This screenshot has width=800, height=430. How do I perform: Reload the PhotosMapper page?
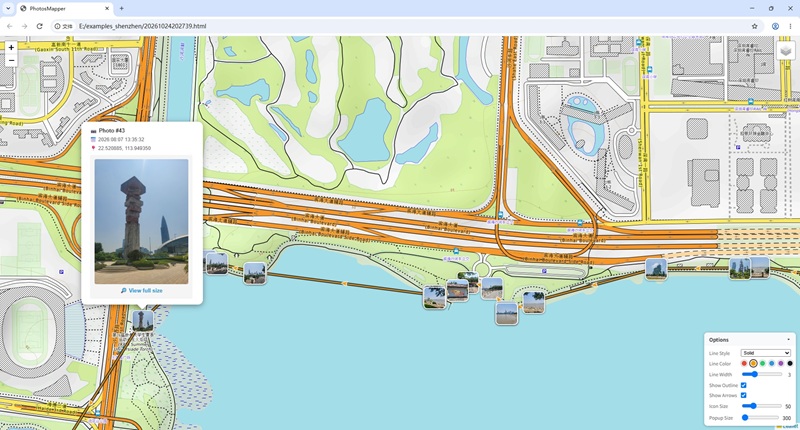click(x=39, y=26)
